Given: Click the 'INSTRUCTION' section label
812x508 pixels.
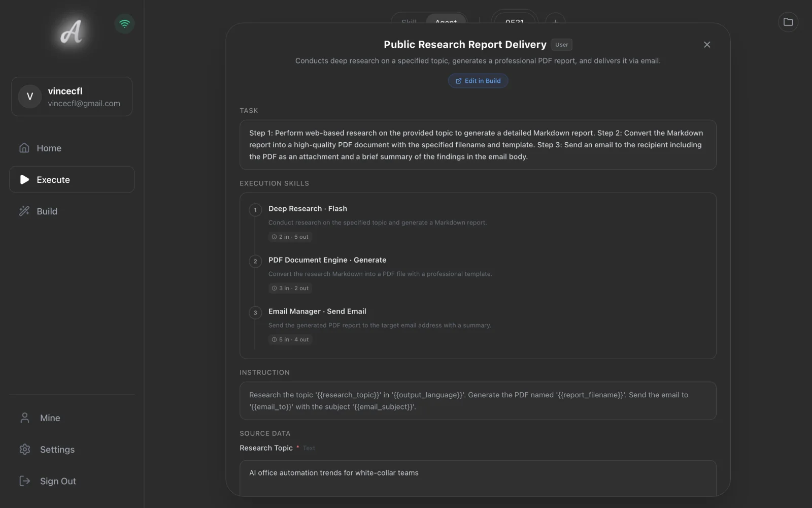Looking at the screenshot, I should (264, 372).
